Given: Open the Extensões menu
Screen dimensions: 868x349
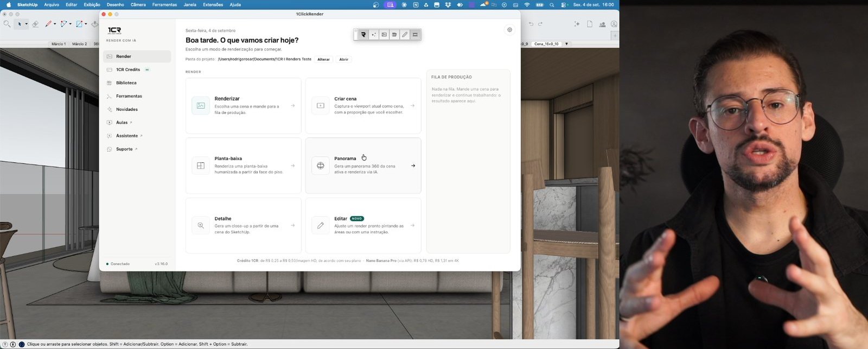Looking at the screenshot, I should coord(213,5).
